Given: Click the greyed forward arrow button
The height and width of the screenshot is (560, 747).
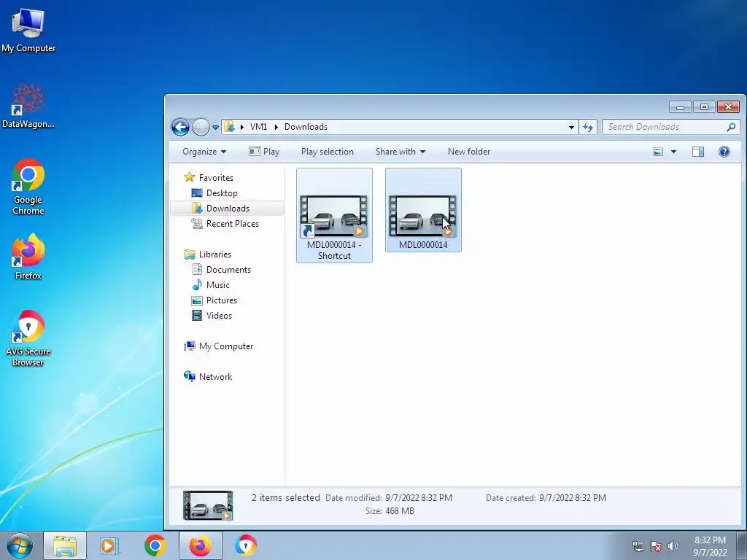Looking at the screenshot, I should (x=201, y=127).
